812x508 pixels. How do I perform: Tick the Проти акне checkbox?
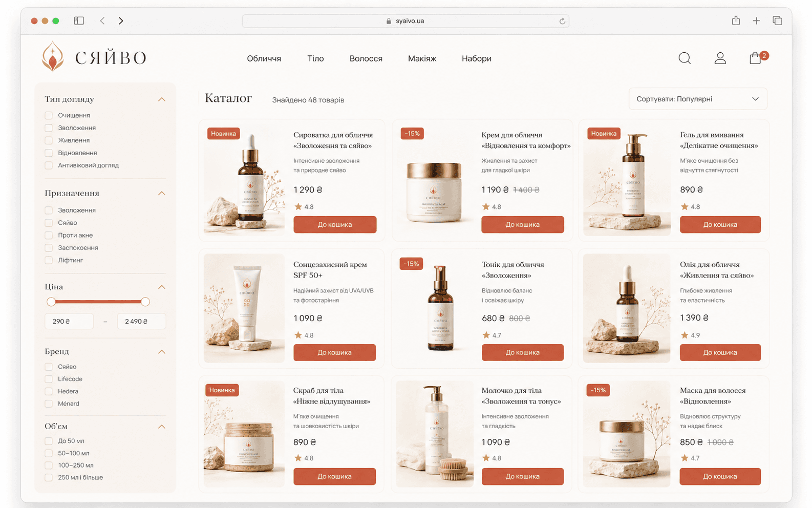coord(49,235)
